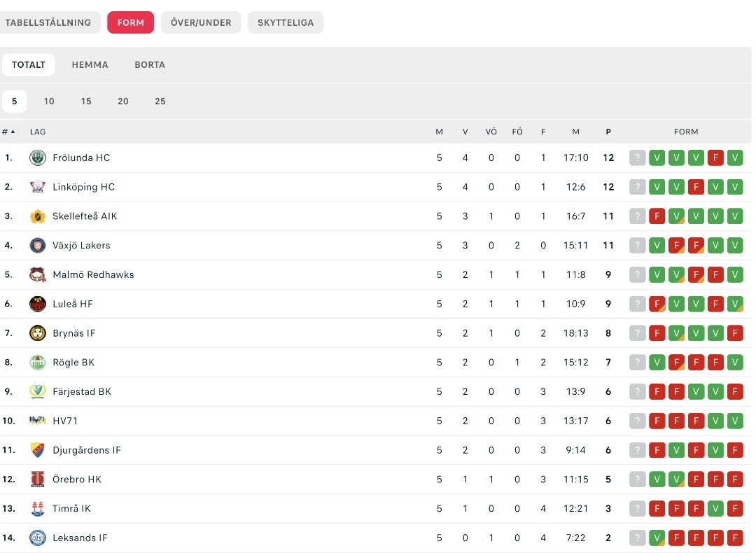756x553 pixels.
Task: Click the Skellefteå AIK team logo
Action: 38,216
